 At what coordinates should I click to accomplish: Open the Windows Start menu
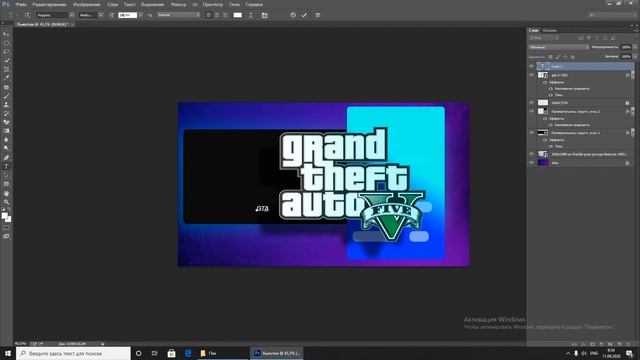(x=8, y=353)
